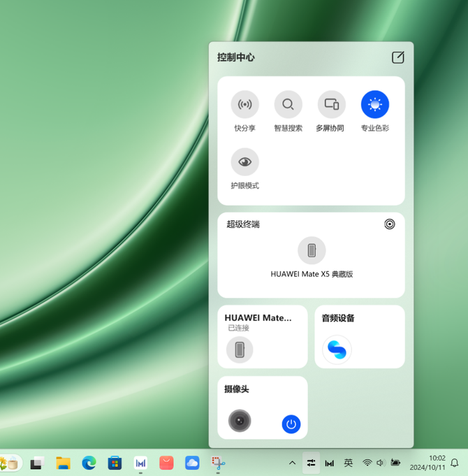This screenshot has width=468, height=476.
Task: Launch the smart search (智慧搜索) icon
Action: 288,104
